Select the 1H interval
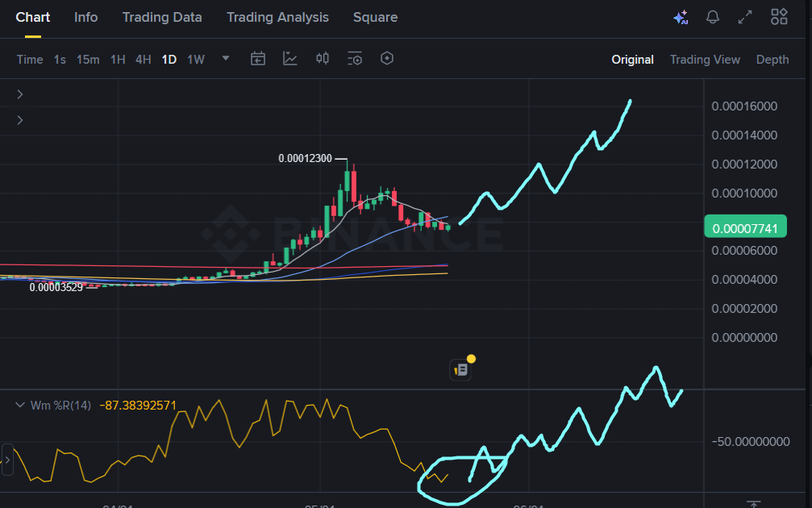The image size is (812, 508). (118, 60)
